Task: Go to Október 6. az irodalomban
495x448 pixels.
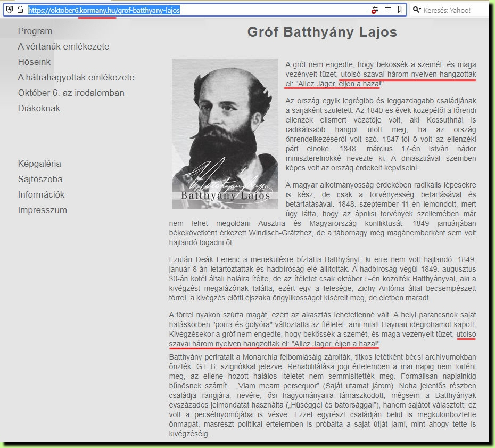Action: (71, 93)
